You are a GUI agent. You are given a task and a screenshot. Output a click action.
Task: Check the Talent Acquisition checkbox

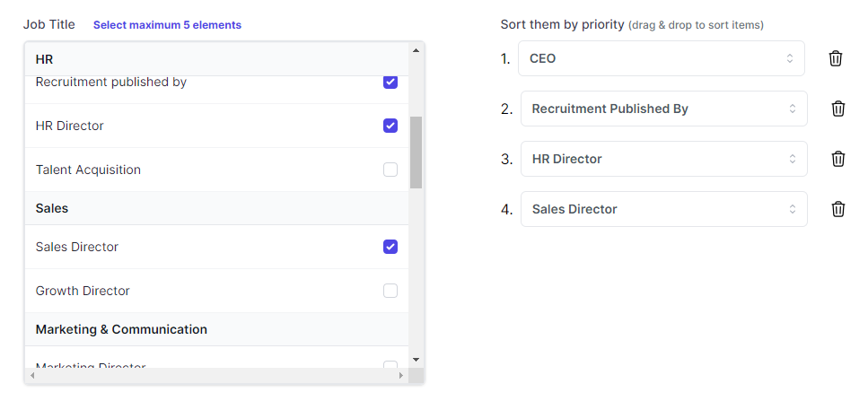pyautogui.click(x=390, y=170)
